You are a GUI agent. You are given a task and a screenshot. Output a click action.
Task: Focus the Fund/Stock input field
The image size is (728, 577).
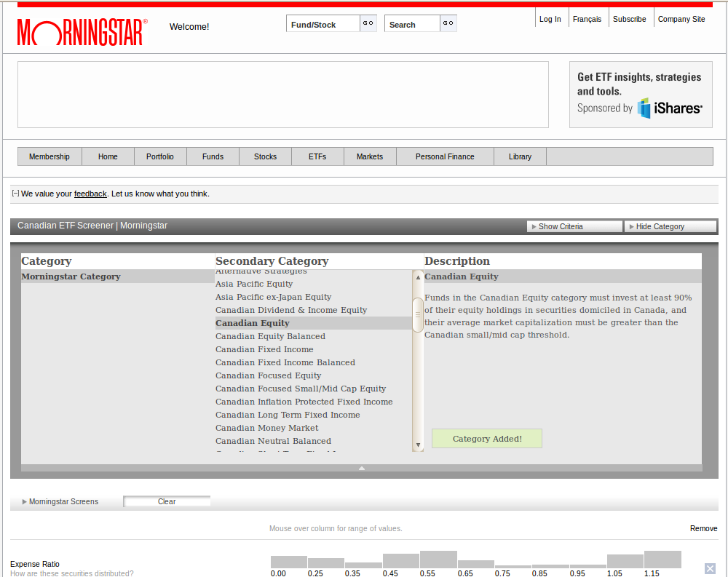pos(323,24)
